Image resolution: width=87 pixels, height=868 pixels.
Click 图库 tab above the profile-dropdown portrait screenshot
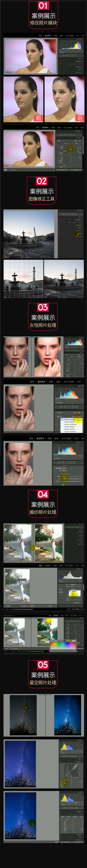click(x=32, y=382)
